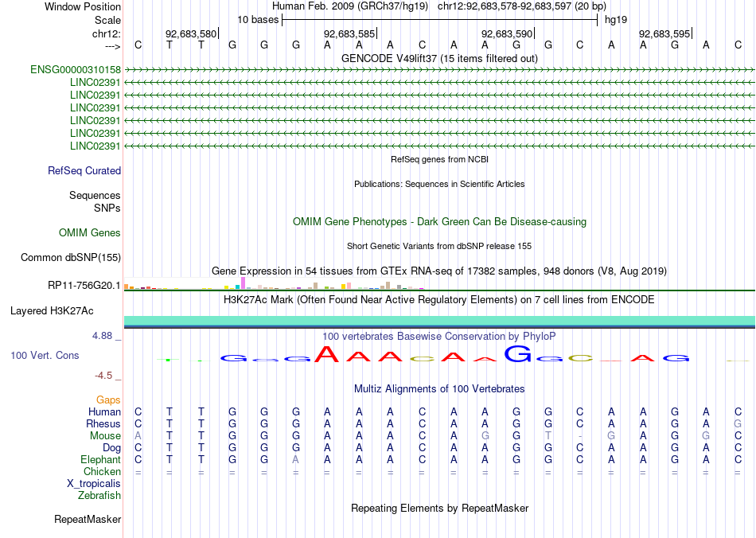The height and width of the screenshot is (538, 756).
Task: Click the gray T mismatch in Mouse row
Action: 548,436
